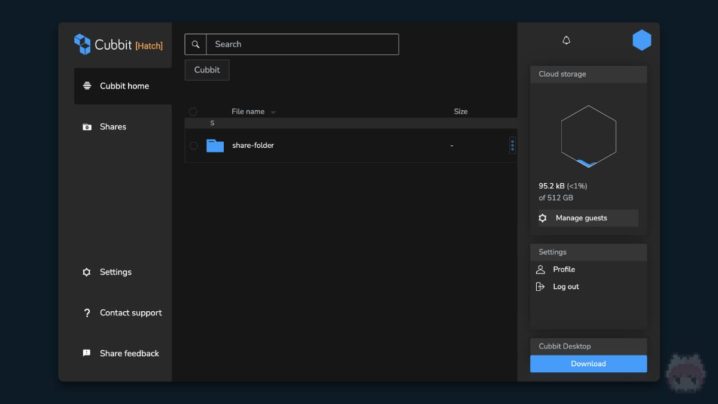718x404 pixels.
Task: Click the Contact support question mark icon
Action: (x=87, y=313)
